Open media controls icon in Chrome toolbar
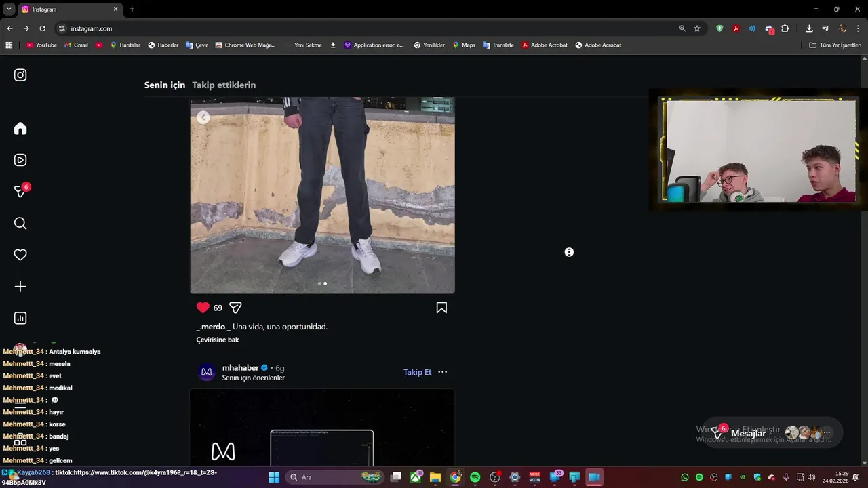868x488 pixels. (825, 28)
